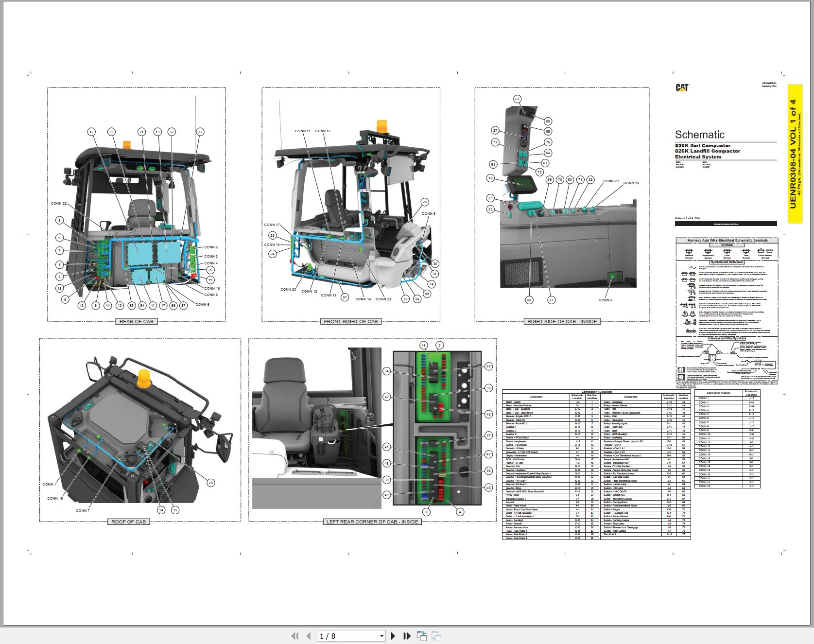The width and height of the screenshot is (814, 644).
Task: Click the 'FRONT RIGHT OF CAB' view caption
Action: coord(351,321)
